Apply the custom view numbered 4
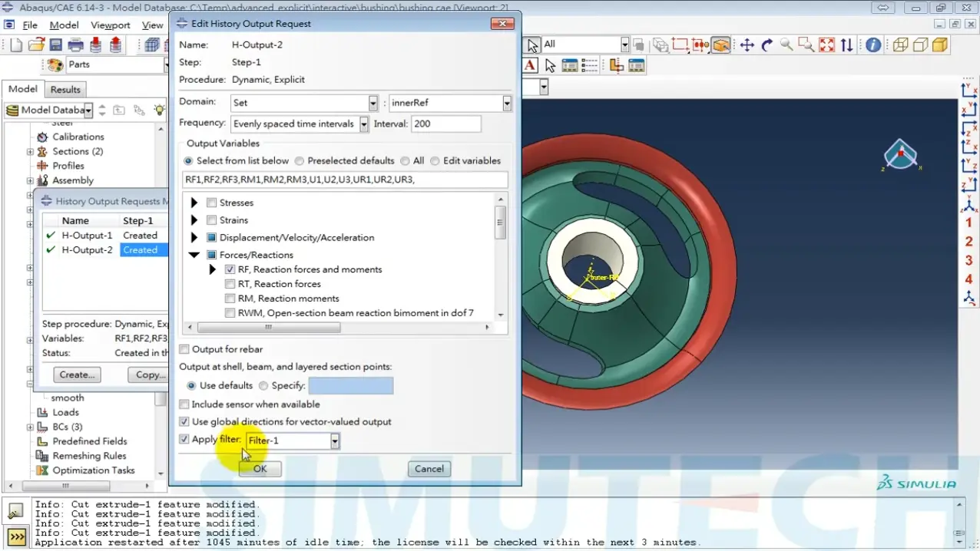The image size is (980, 551). point(969,279)
